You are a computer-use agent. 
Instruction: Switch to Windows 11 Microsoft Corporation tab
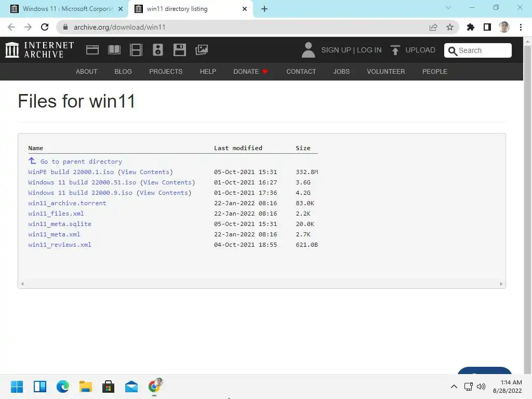click(x=67, y=9)
